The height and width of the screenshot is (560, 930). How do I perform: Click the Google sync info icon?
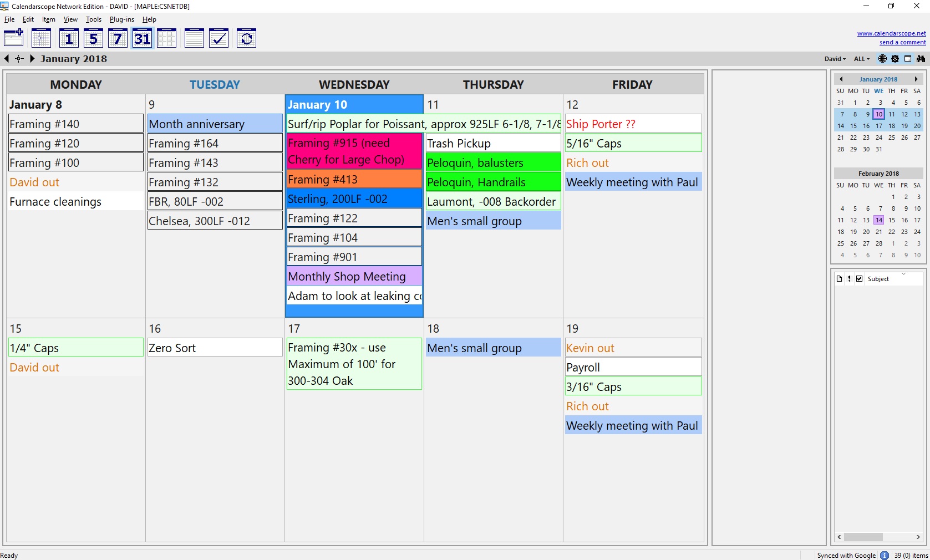(x=885, y=555)
